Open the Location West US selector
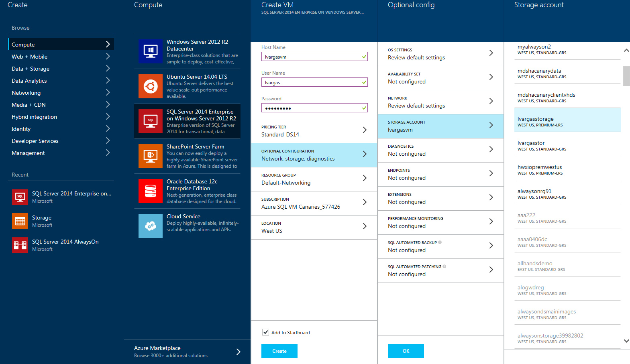Image resolution: width=630 pixels, height=364 pixels. [314, 227]
